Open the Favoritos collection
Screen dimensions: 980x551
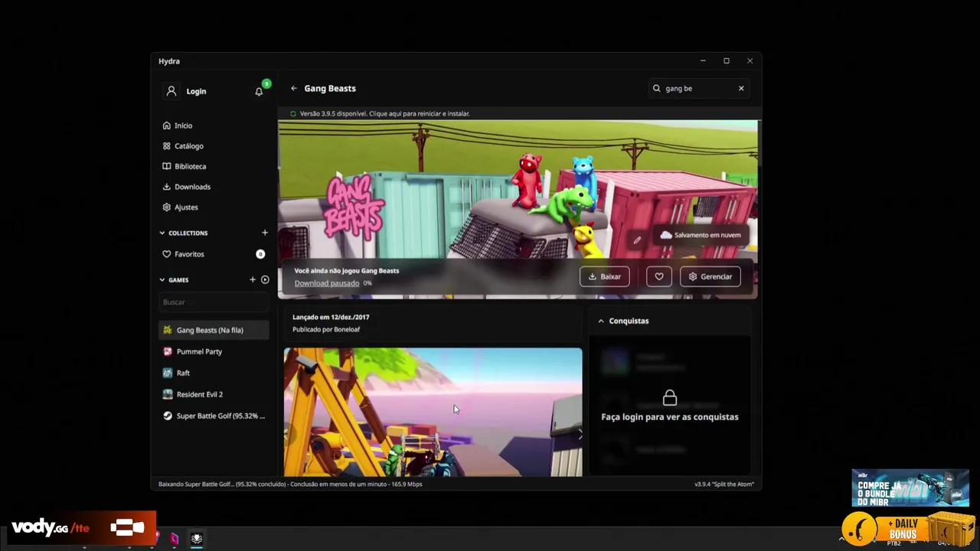(214, 254)
